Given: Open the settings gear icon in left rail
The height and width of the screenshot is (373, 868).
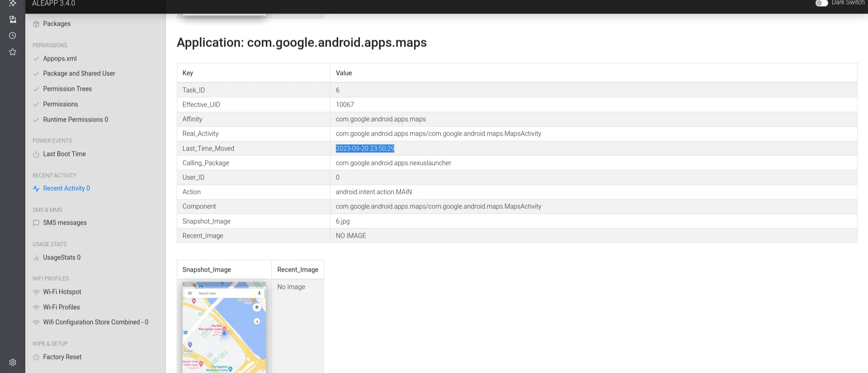Looking at the screenshot, I should click(x=13, y=362).
